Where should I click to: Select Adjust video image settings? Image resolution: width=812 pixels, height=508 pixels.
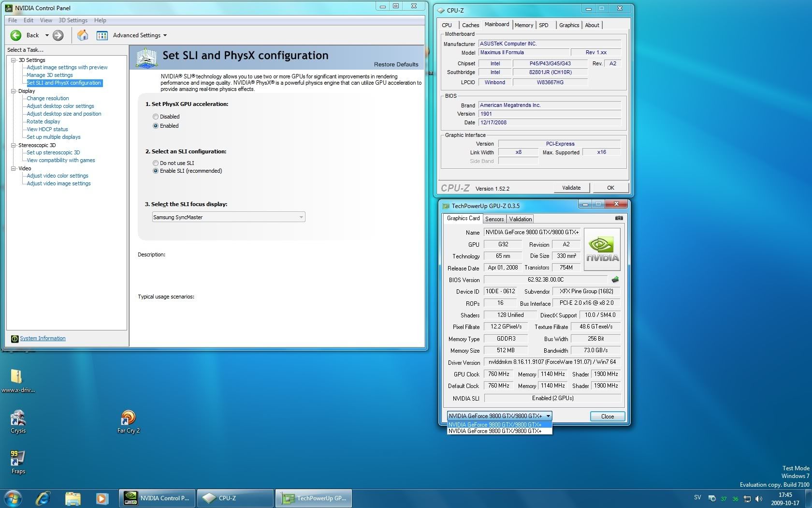pyautogui.click(x=58, y=183)
